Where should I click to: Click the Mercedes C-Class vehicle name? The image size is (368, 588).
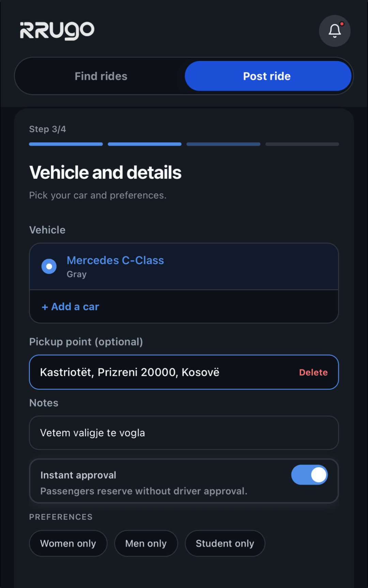click(115, 260)
